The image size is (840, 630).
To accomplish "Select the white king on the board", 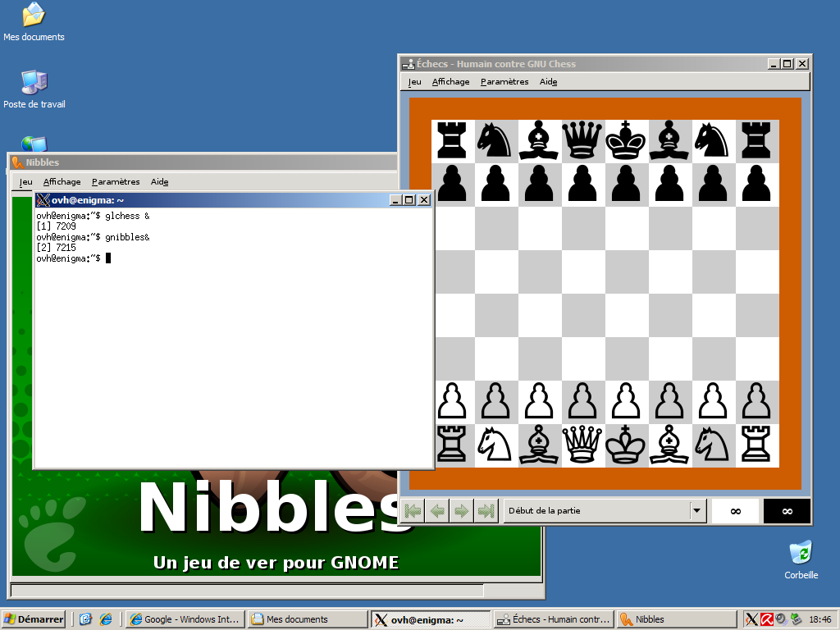I will coord(626,445).
